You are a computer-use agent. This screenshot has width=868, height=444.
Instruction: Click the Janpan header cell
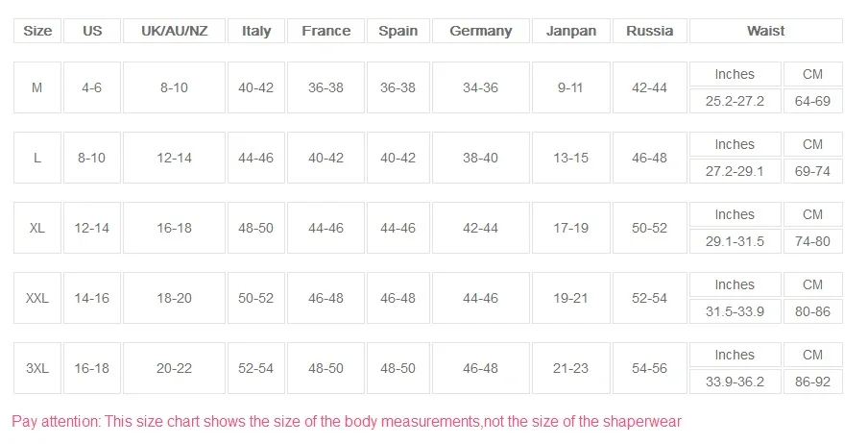(x=571, y=31)
